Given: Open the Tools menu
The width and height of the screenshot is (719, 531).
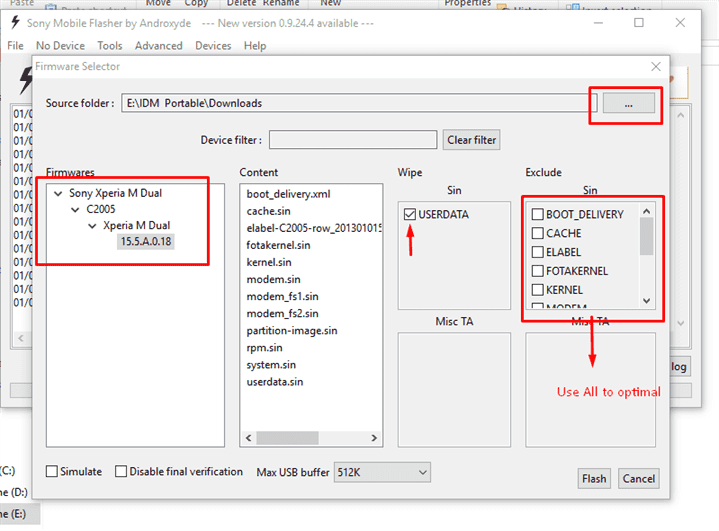Looking at the screenshot, I should tap(110, 46).
